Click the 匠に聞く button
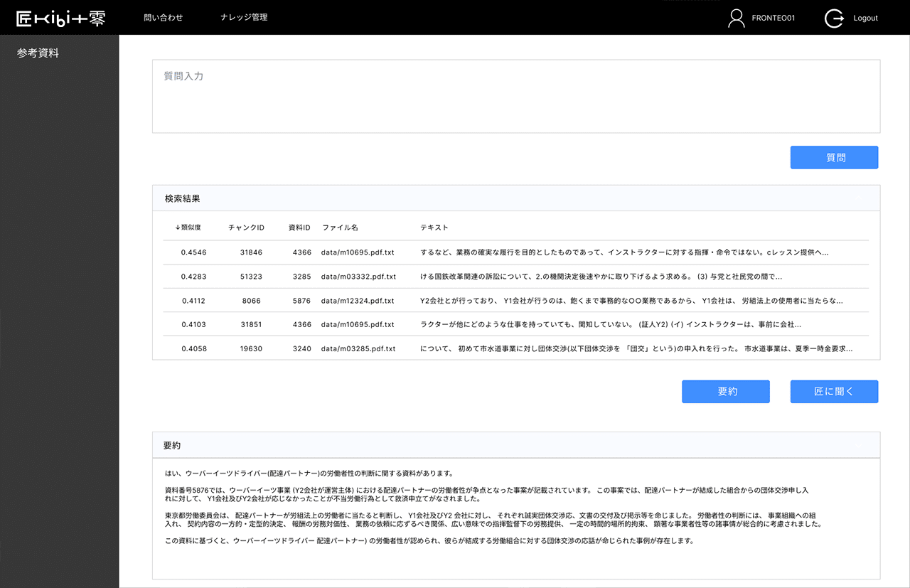Viewport: 910px width, 588px height. [834, 391]
